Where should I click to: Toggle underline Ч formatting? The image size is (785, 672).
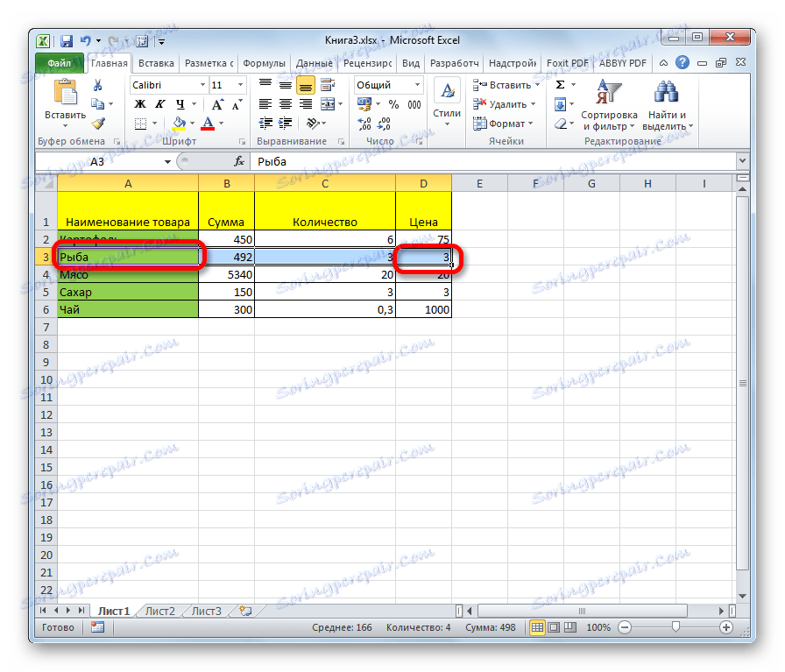point(180,104)
